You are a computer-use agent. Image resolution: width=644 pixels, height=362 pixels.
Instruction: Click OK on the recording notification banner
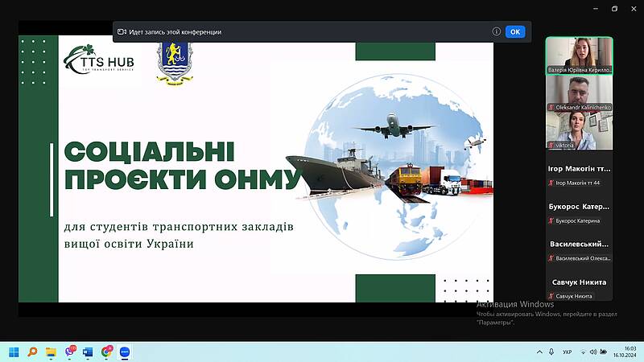click(x=515, y=31)
